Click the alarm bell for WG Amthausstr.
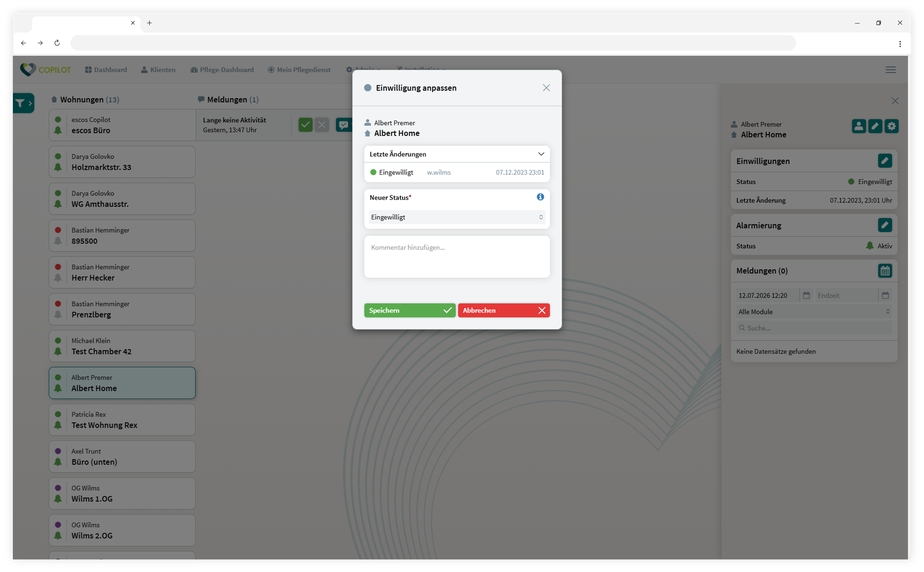 (x=58, y=204)
